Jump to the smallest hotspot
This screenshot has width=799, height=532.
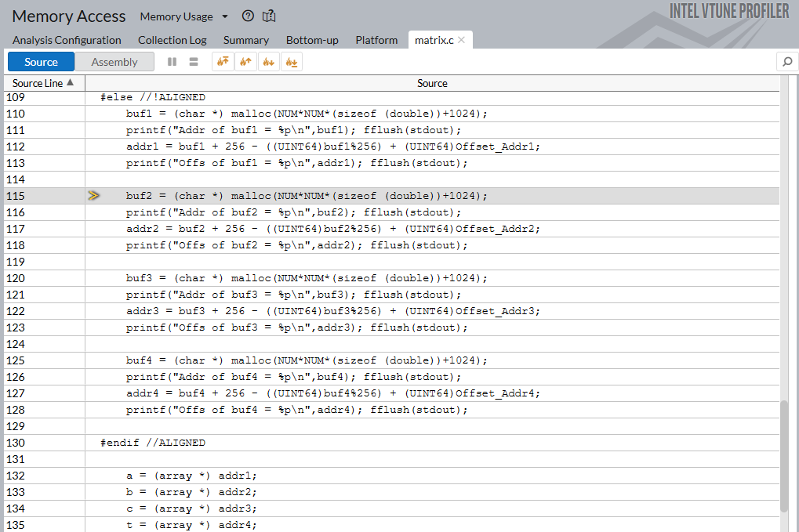(292, 62)
